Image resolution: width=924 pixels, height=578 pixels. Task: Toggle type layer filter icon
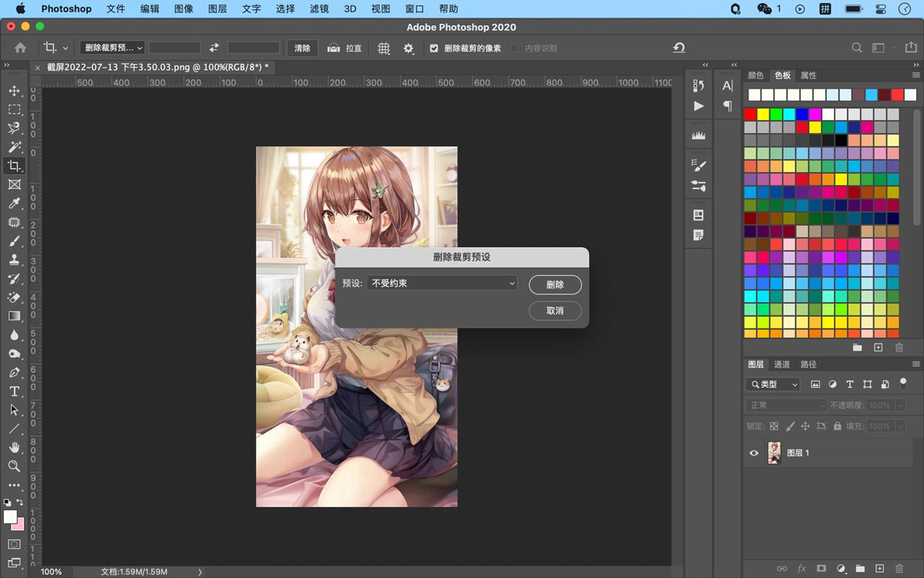[x=850, y=384]
